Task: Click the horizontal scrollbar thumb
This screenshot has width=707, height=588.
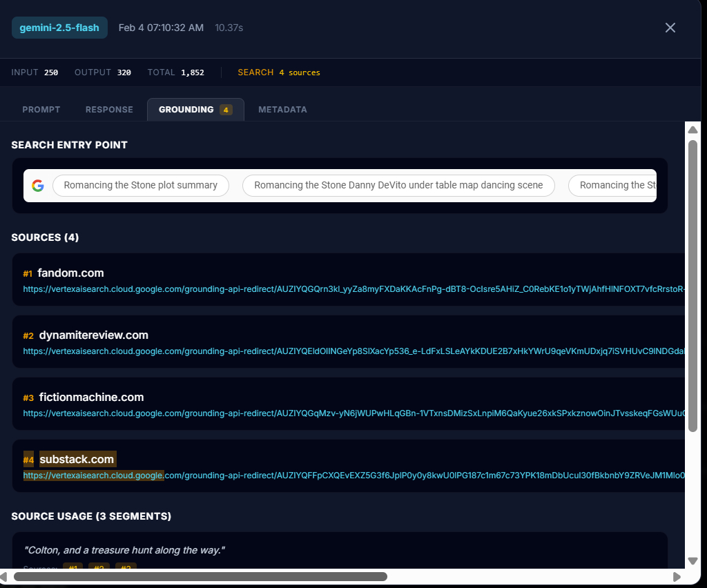Action: pyautogui.click(x=200, y=576)
